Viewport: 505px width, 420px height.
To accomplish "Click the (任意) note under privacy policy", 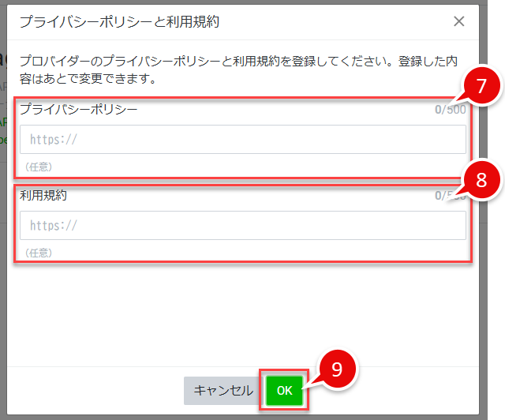I will click(39, 167).
